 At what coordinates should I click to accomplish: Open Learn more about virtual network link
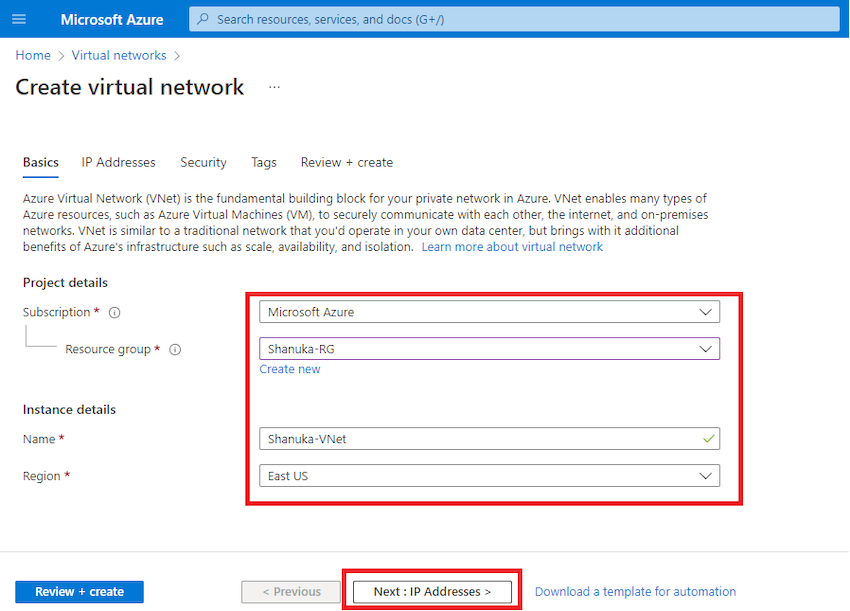tap(512, 247)
